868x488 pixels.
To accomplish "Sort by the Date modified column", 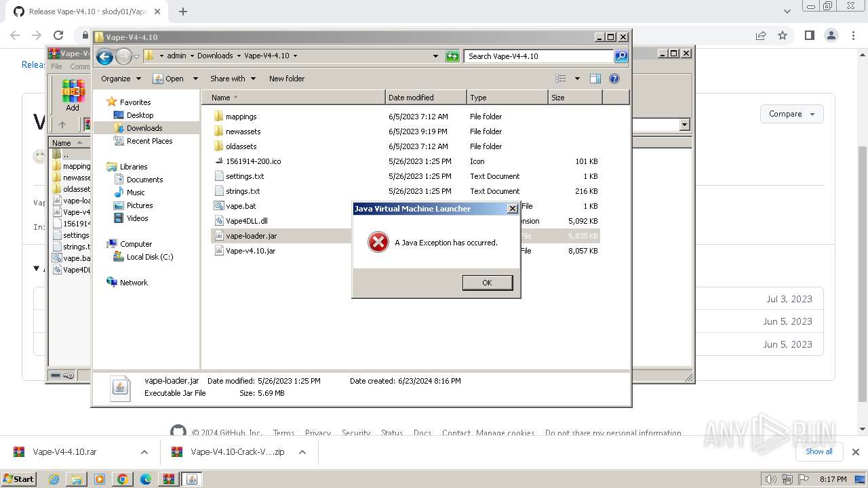I will pos(426,98).
